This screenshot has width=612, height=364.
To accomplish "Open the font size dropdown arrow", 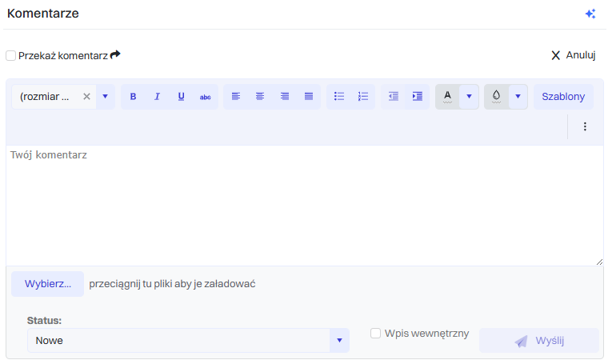I will click(105, 97).
